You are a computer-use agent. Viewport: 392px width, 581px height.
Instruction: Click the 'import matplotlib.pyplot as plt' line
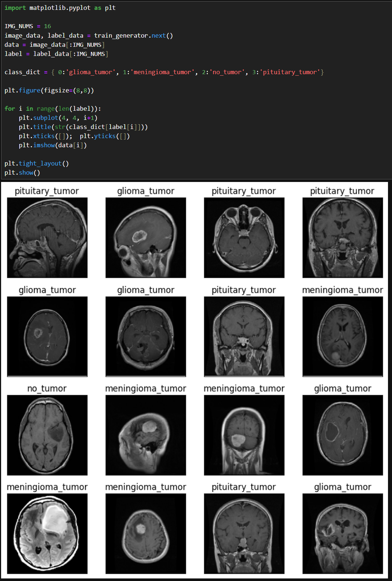click(x=60, y=8)
